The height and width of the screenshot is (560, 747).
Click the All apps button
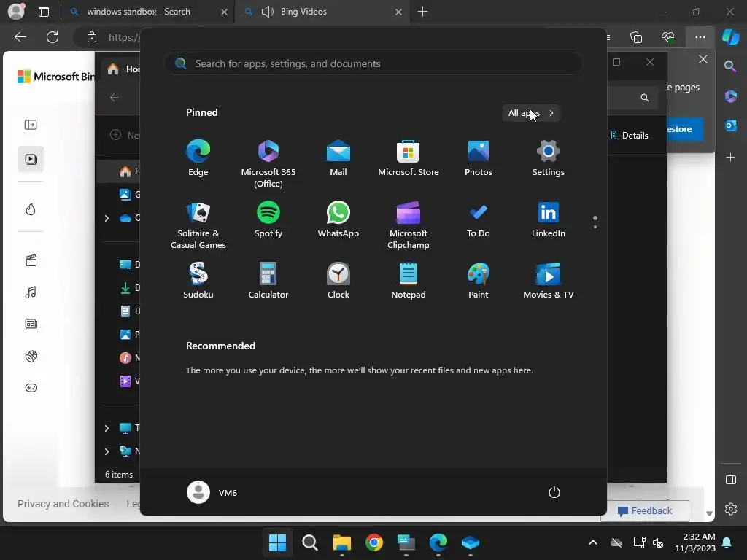(x=531, y=113)
